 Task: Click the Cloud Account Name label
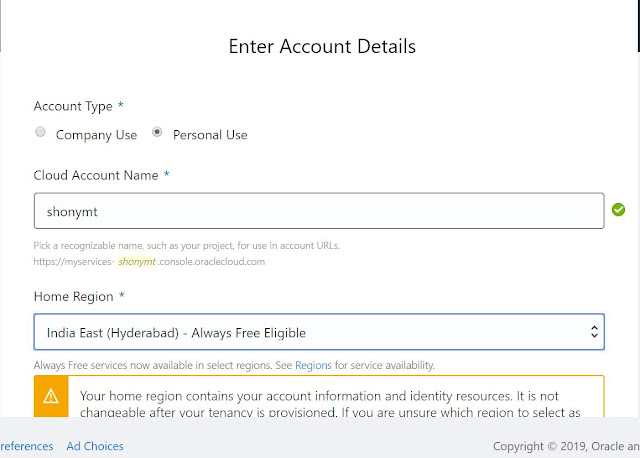(x=96, y=175)
